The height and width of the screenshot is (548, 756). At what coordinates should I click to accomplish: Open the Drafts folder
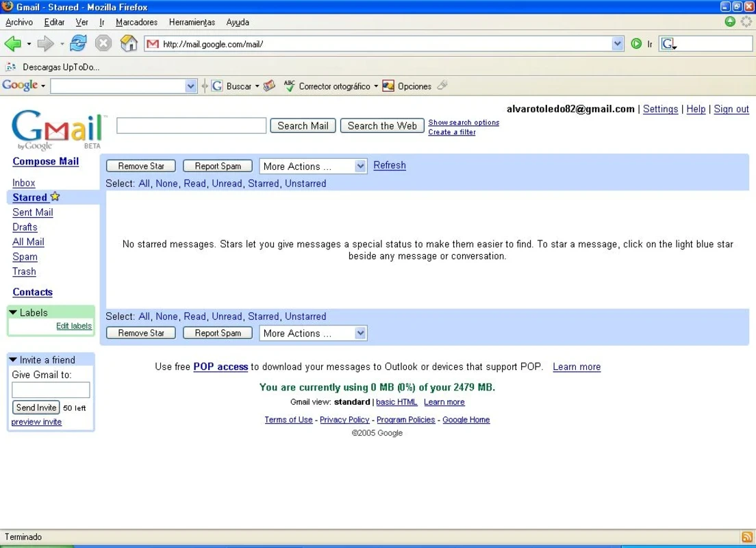coord(25,227)
